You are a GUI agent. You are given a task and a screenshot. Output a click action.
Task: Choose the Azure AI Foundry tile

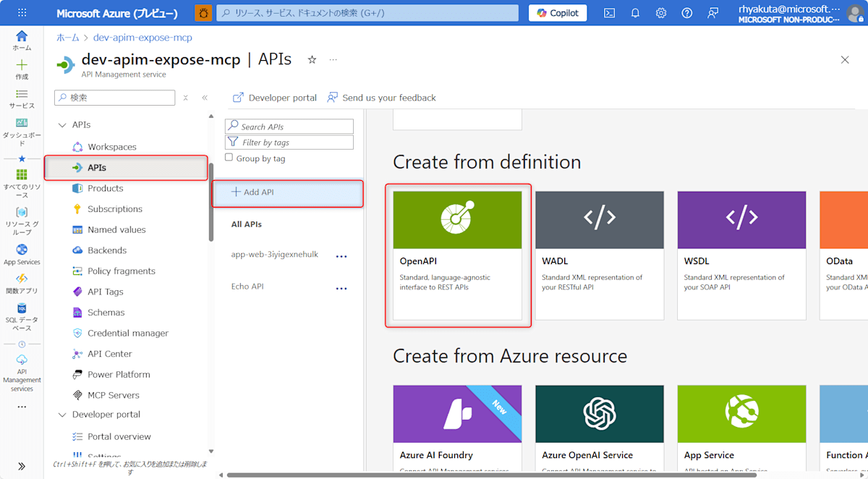pos(457,428)
